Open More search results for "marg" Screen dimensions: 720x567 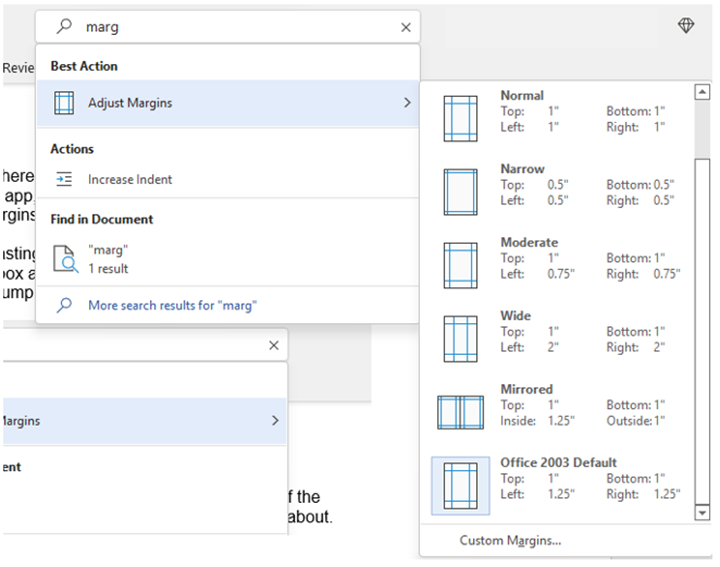[x=171, y=305]
